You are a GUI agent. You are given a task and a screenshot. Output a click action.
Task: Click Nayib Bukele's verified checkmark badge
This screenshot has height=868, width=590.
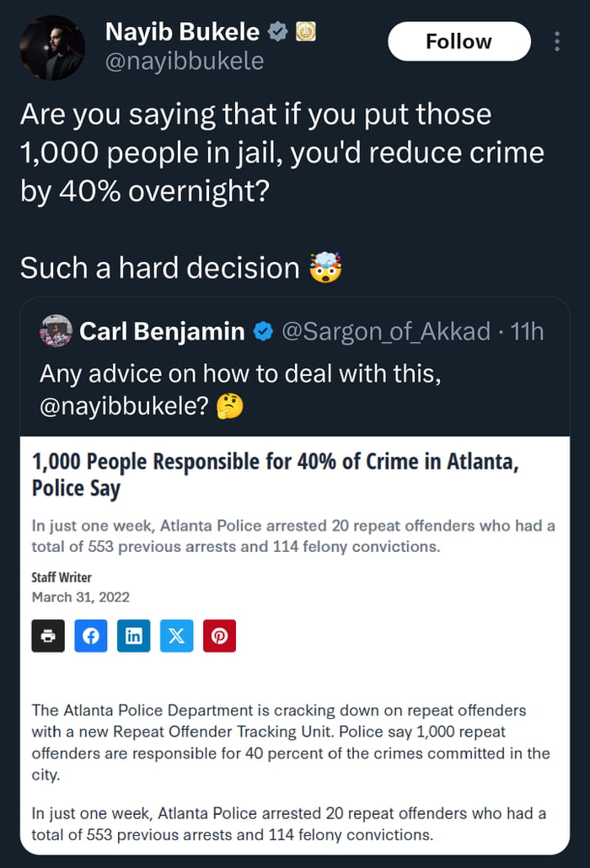pos(276,33)
